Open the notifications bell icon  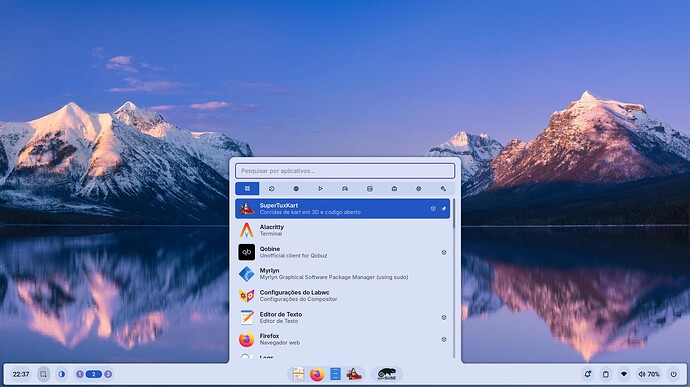pyautogui.click(x=587, y=374)
